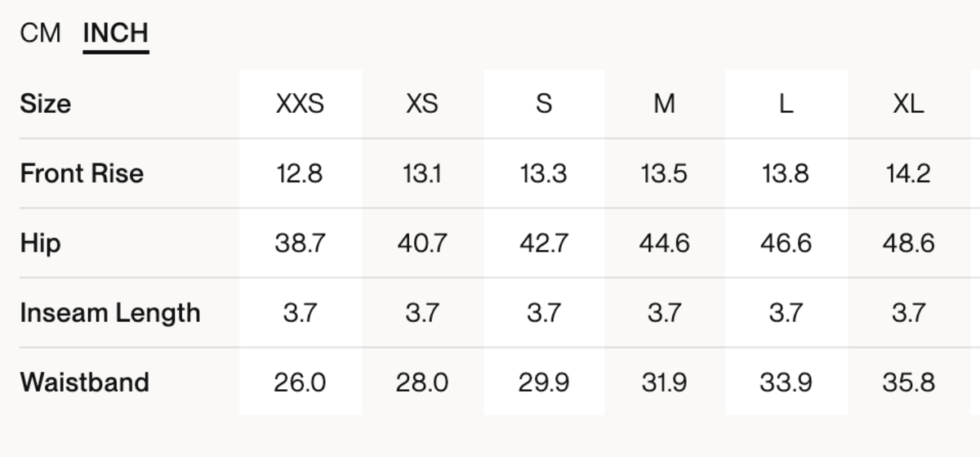Viewport: 980px width, 457px height.
Task: Click the S Hip value 42.7
Action: click(x=543, y=244)
